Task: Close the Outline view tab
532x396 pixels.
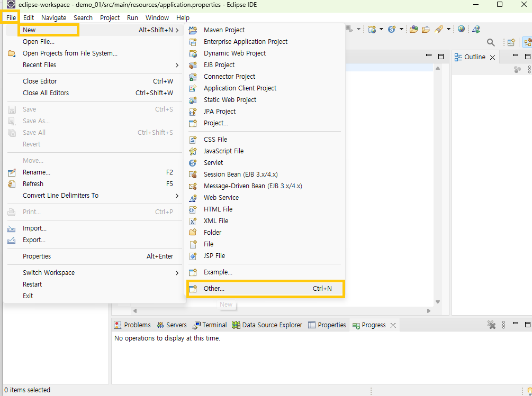Action: pos(493,57)
